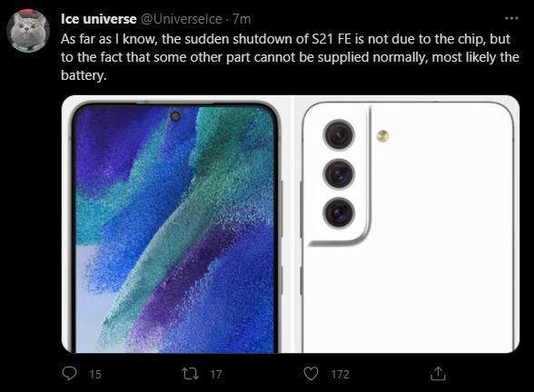Screen dimensions: 534x392
Task: Open the colorful front-screen phone image
Action: 176,224
